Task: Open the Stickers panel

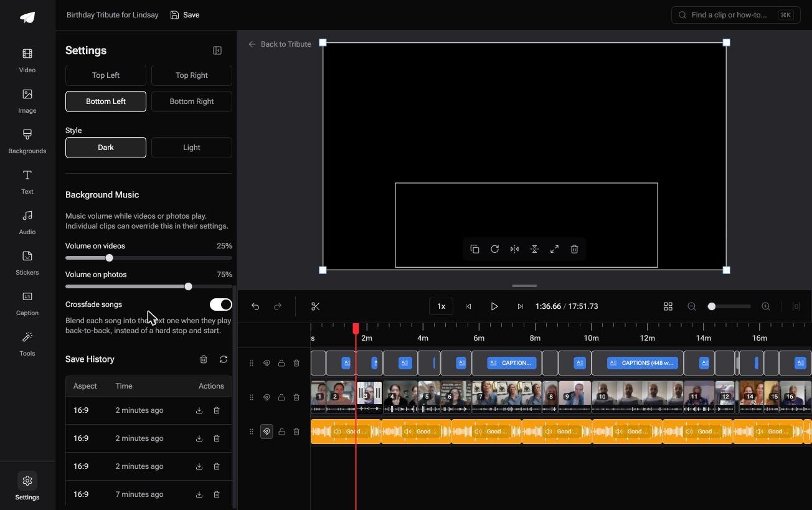Action: [x=27, y=263]
